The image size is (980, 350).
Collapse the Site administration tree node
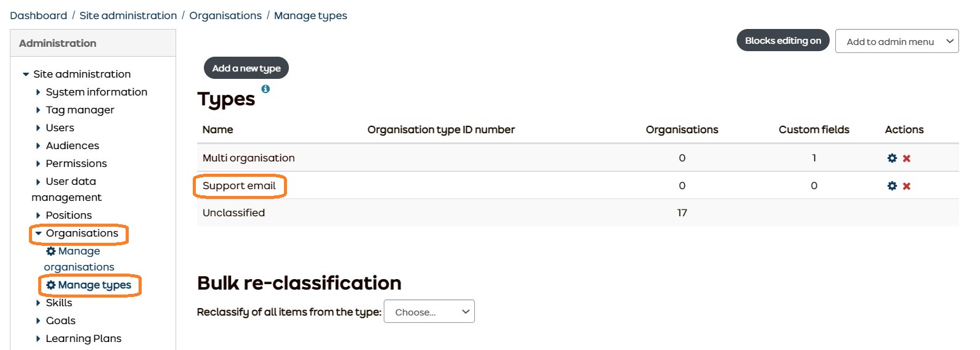coord(26,75)
